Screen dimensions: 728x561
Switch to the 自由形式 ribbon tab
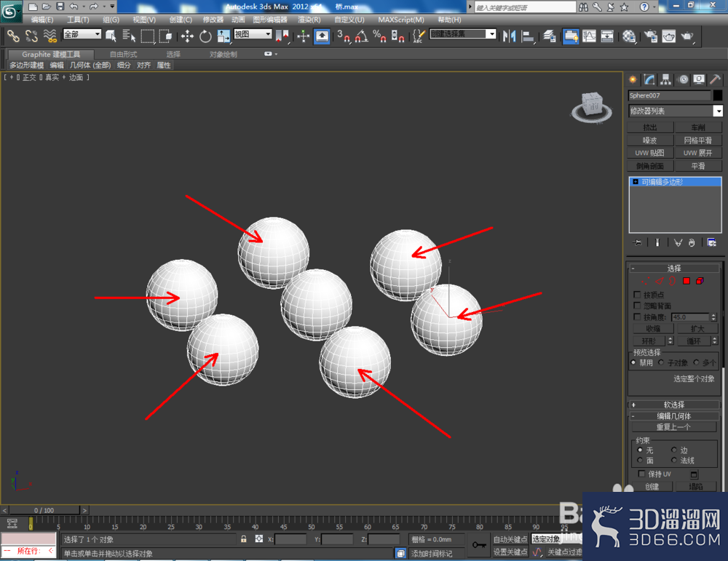(124, 55)
